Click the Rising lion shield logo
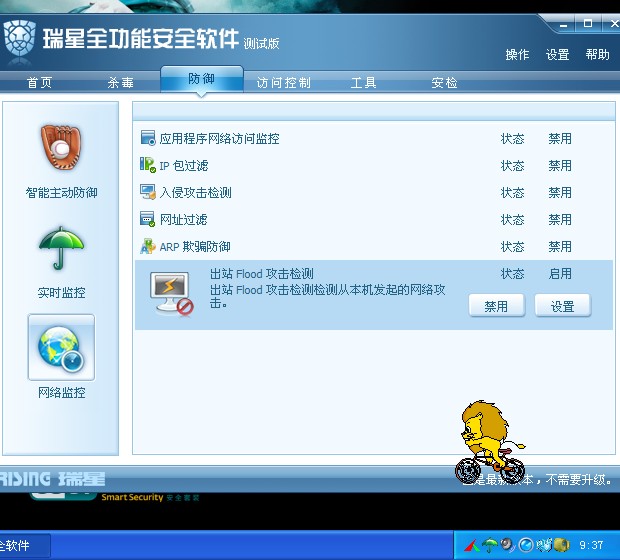620x560 pixels. tap(19, 40)
